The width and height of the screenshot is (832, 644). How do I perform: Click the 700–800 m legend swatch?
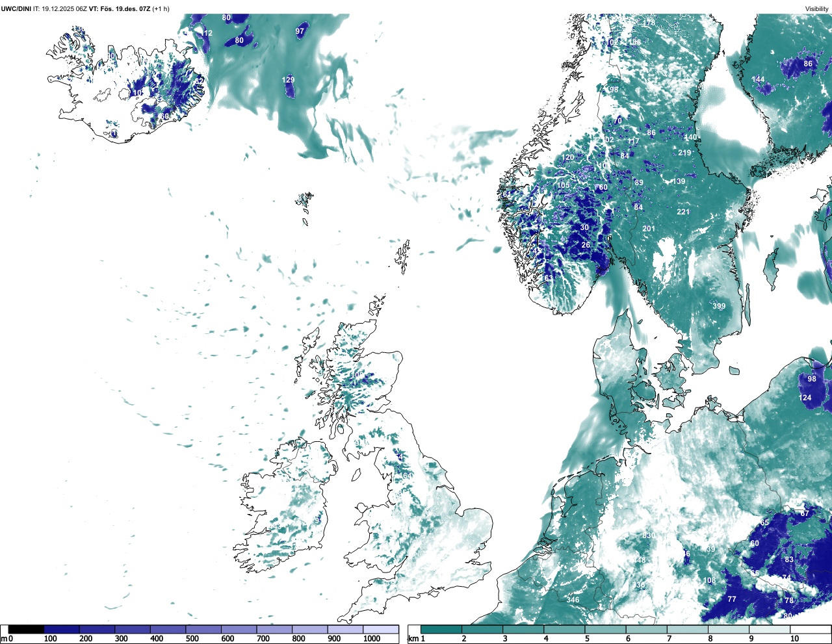[x=274, y=629]
